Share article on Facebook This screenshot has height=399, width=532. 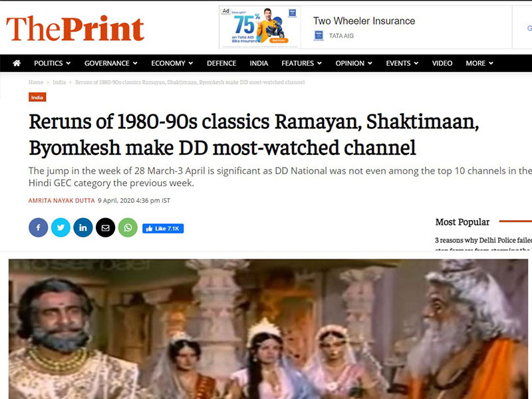(39, 227)
